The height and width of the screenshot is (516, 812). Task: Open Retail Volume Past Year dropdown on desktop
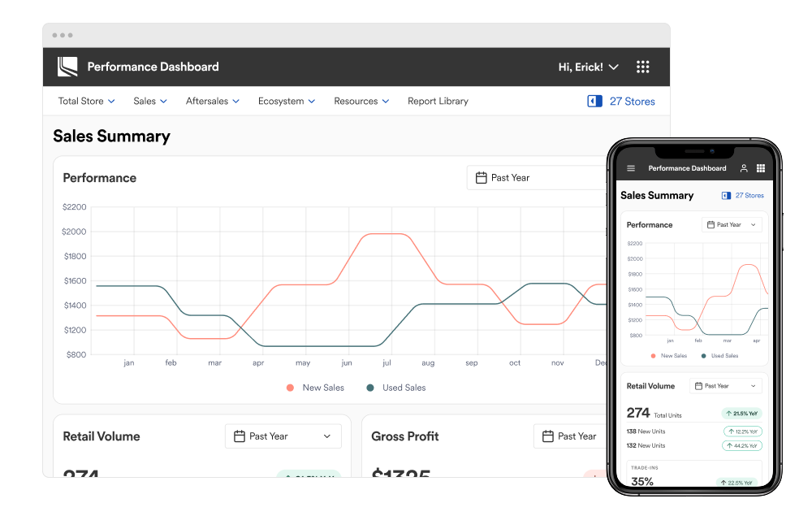click(283, 436)
